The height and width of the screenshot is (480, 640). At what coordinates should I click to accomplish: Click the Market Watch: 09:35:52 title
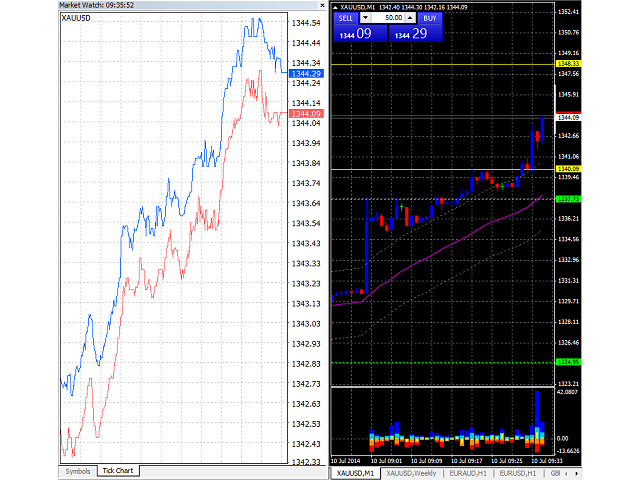(97, 5)
